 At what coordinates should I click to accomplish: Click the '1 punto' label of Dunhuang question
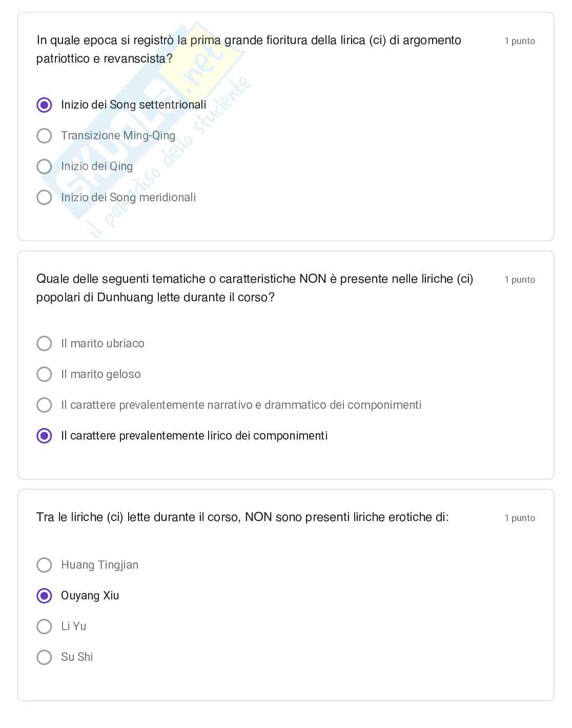click(x=520, y=280)
